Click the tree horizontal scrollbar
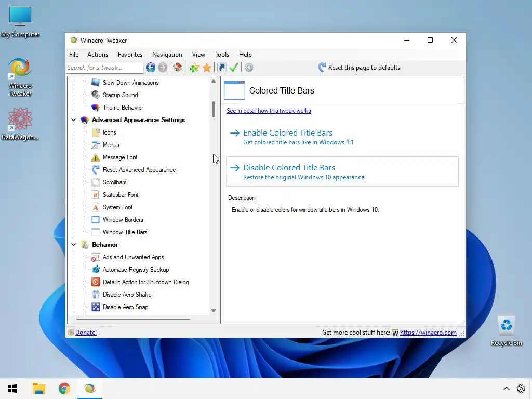 [x=134, y=320]
